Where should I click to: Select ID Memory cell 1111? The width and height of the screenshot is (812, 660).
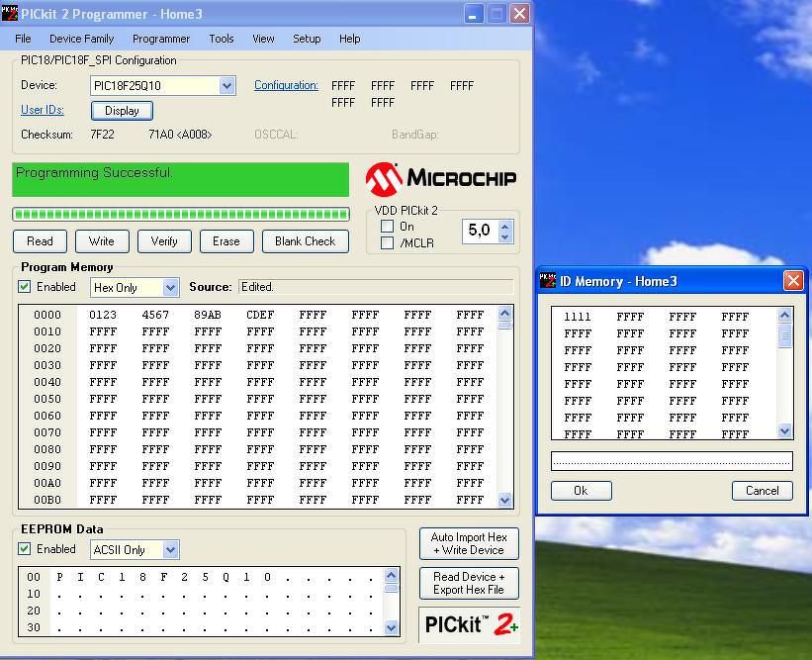tap(577, 317)
